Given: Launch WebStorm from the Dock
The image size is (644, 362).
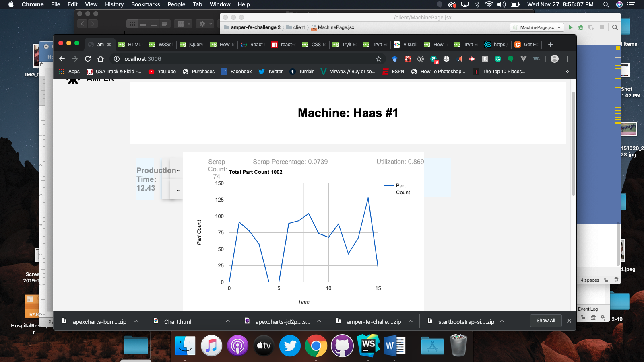Looking at the screenshot, I should pyautogui.click(x=369, y=346).
